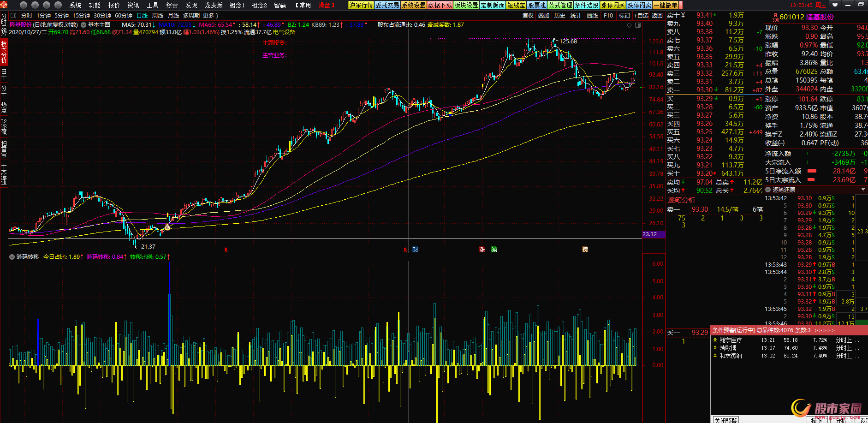This screenshot has height=423, width=868.
Task: Click the panel layout icon above the chart
Action: tap(638, 25)
